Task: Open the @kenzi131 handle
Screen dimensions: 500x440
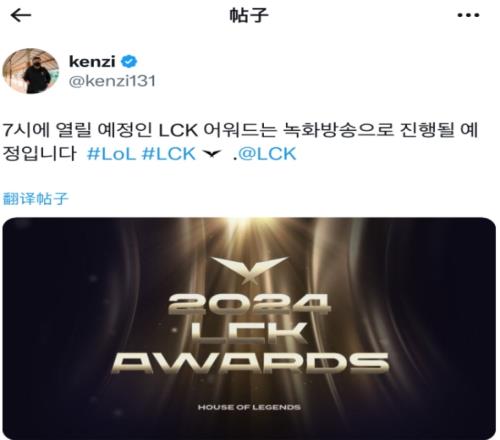Action: point(112,81)
